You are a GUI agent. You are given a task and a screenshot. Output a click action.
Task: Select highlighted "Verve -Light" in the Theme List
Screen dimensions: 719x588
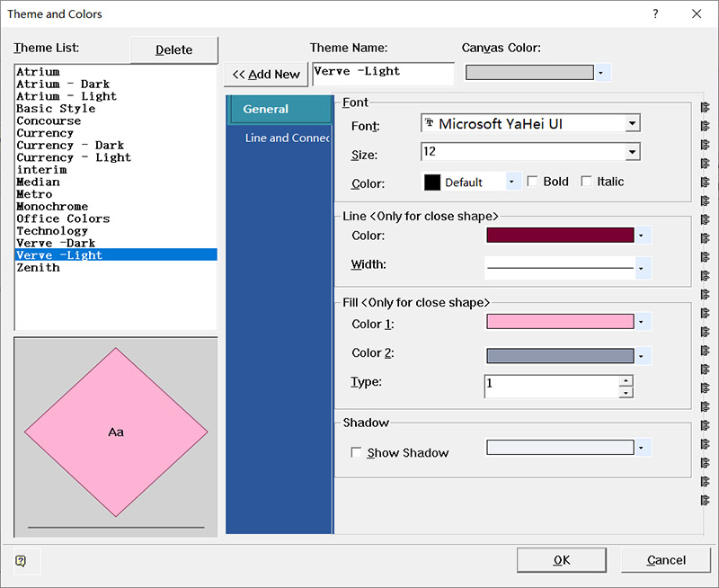coord(116,255)
